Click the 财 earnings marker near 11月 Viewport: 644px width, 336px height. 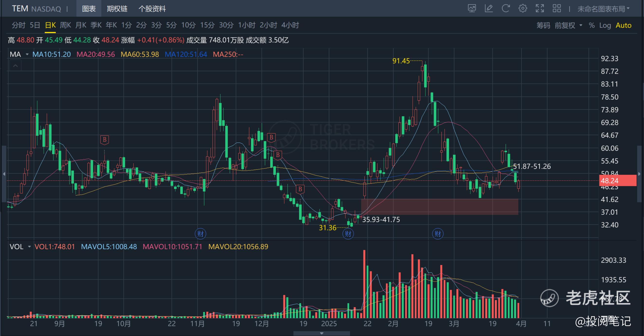click(200, 234)
